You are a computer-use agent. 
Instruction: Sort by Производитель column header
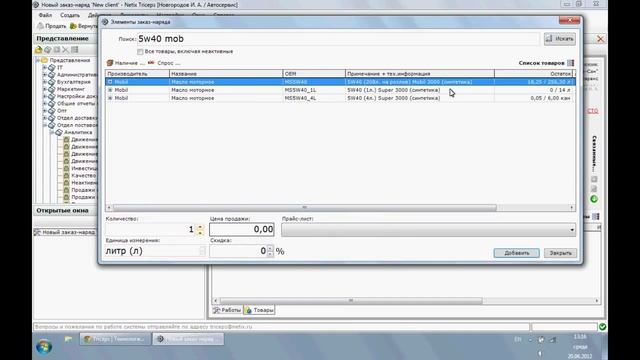137,74
